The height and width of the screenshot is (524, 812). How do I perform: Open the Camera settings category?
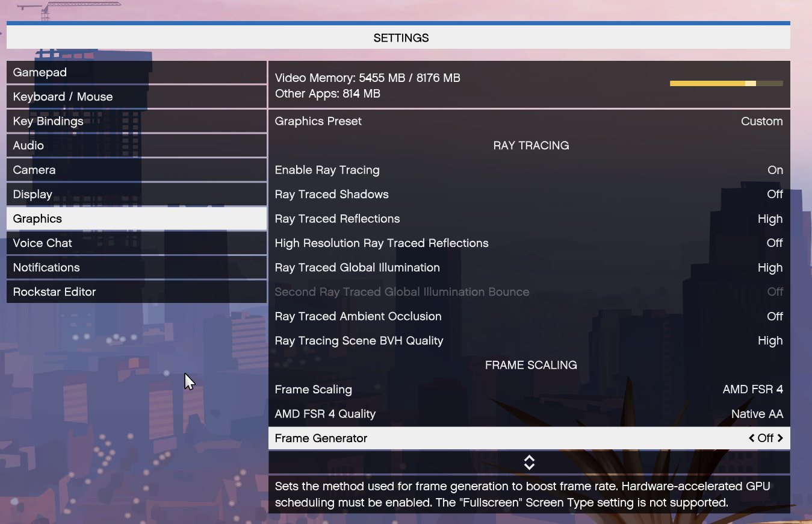137,170
